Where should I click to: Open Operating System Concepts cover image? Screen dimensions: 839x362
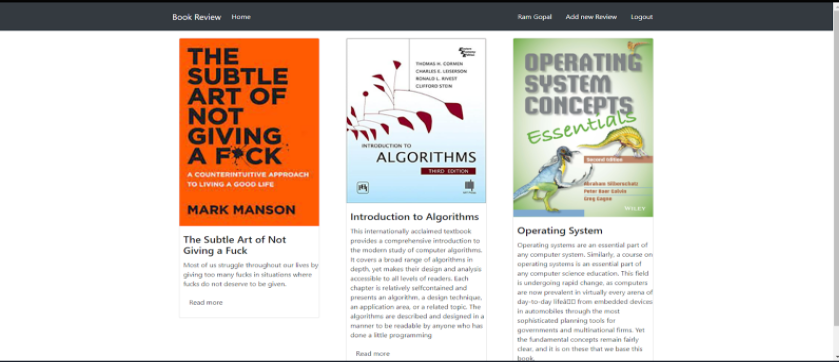point(583,128)
